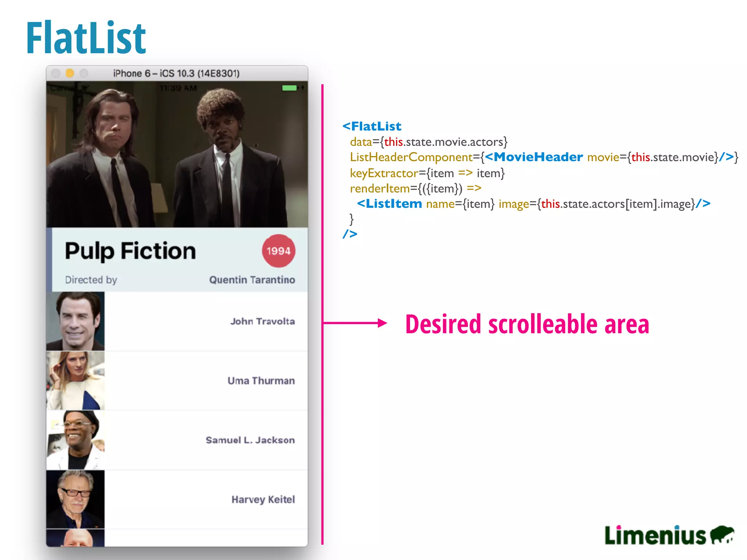Viewport: 747px width, 560px height.
Task: Click the green battery status icon
Action: (290, 88)
